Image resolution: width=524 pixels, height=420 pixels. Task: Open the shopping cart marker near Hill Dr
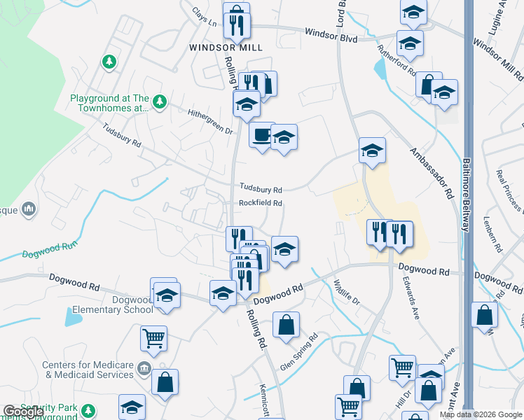coord(403,370)
